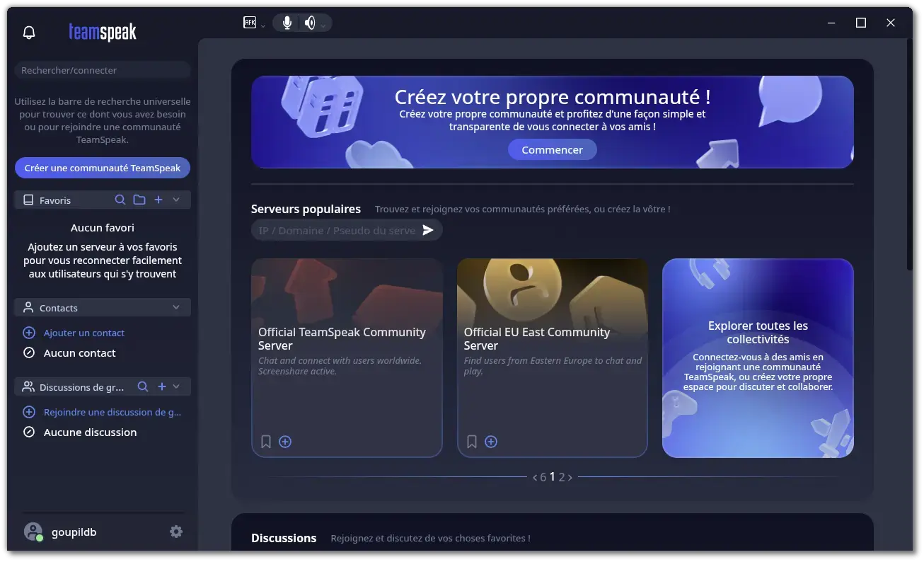Collapse the Contacts section
This screenshot has width=924, height=562.
tap(176, 308)
